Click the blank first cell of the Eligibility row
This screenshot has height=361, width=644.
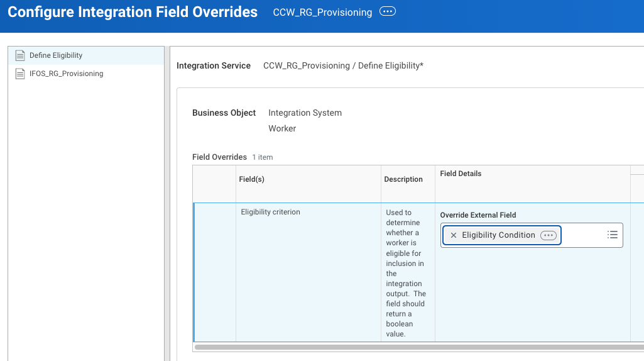click(215, 272)
